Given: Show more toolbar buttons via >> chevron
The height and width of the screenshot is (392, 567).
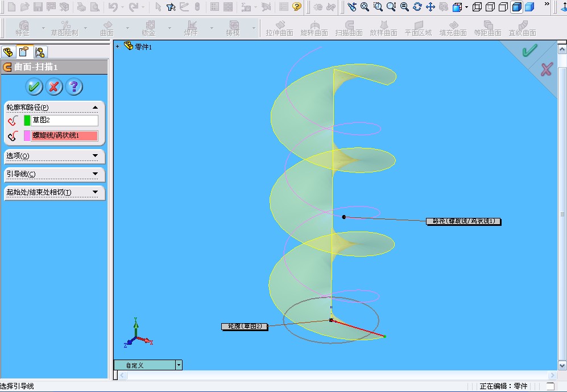Looking at the screenshot, I should [x=547, y=4].
